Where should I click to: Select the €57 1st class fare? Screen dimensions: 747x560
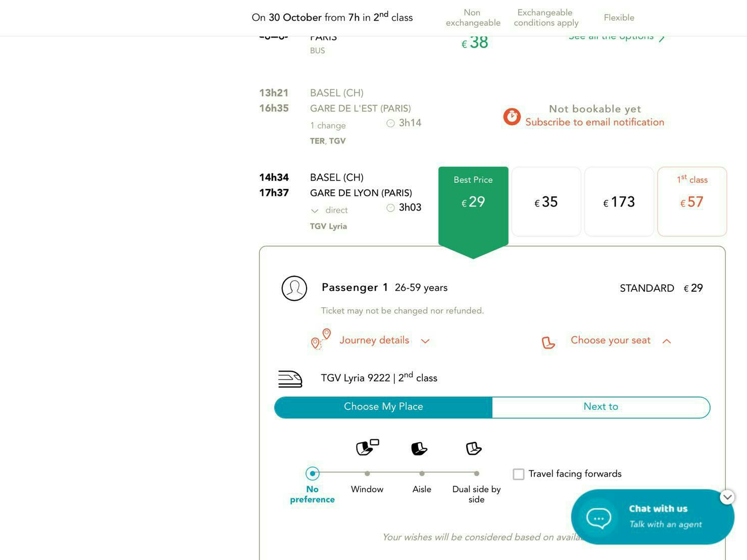(x=692, y=201)
